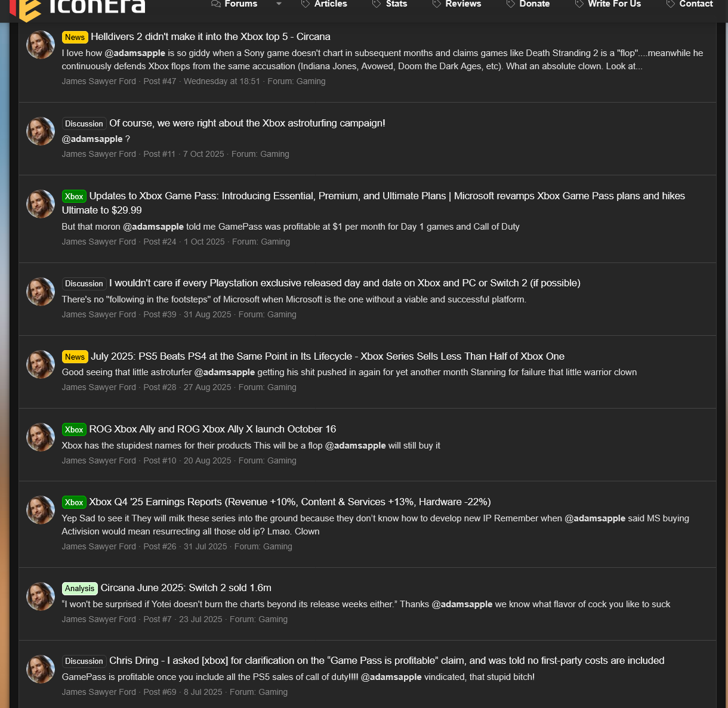Click James Sawyer Ford under Post #26
This screenshot has width=728, height=708.
(x=99, y=546)
